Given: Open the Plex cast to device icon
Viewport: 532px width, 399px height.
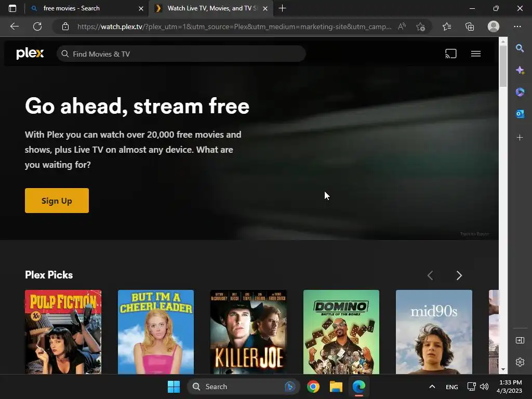Looking at the screenshot, I should tap(450, 54).
